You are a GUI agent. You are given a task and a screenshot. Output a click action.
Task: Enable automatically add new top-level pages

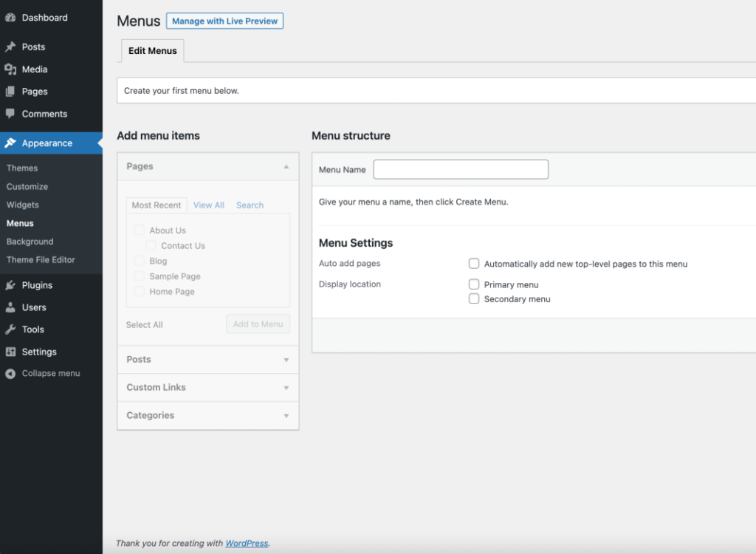tap(474, 264)
